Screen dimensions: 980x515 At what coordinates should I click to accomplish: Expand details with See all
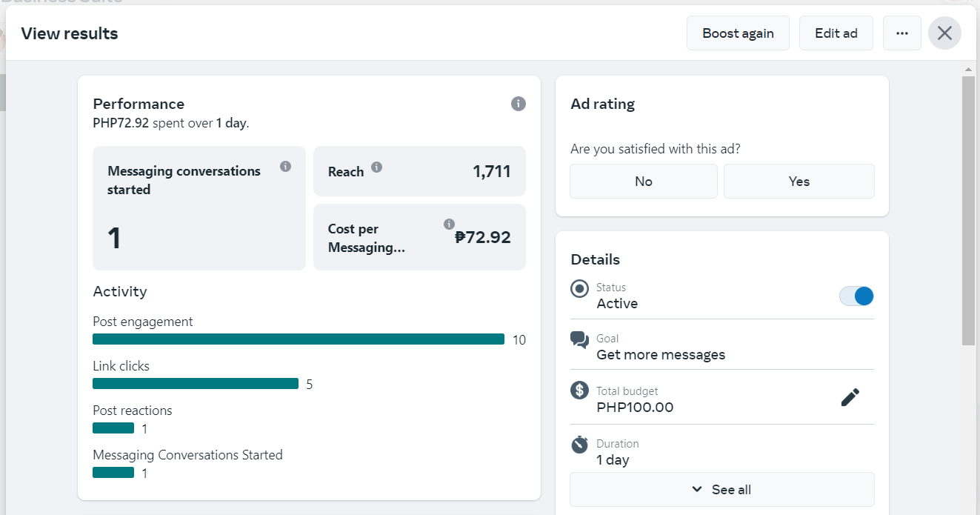(x=721, y=490)
